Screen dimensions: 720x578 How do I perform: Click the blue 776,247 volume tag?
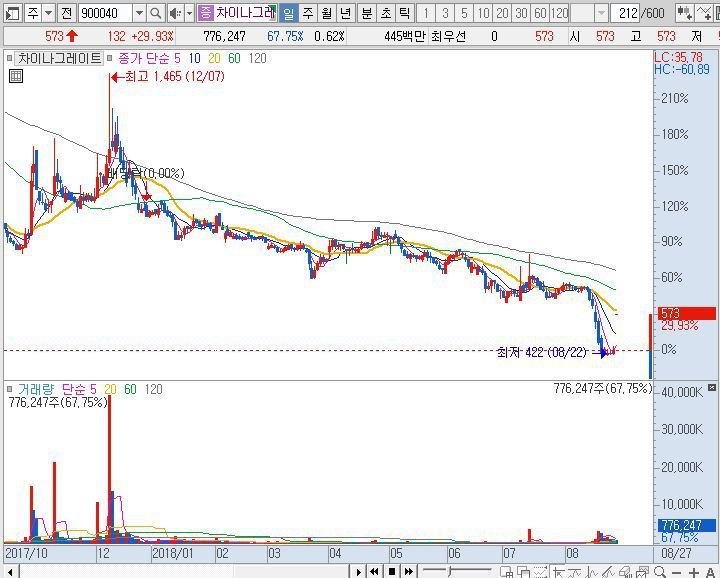[x=686, y=525]
